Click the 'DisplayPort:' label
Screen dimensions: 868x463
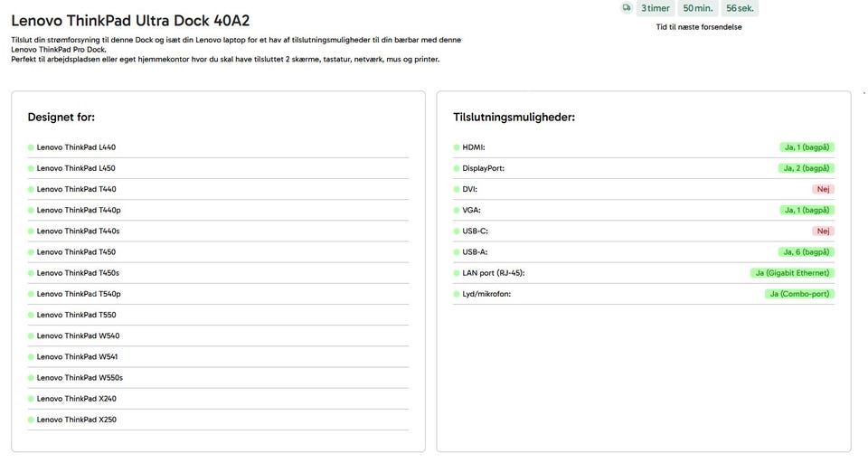(x=483, y=168)
